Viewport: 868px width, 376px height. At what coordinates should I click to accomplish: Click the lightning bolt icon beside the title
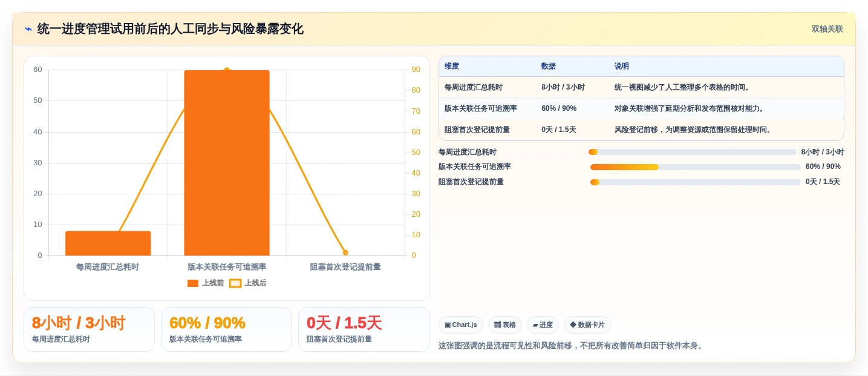28,29
